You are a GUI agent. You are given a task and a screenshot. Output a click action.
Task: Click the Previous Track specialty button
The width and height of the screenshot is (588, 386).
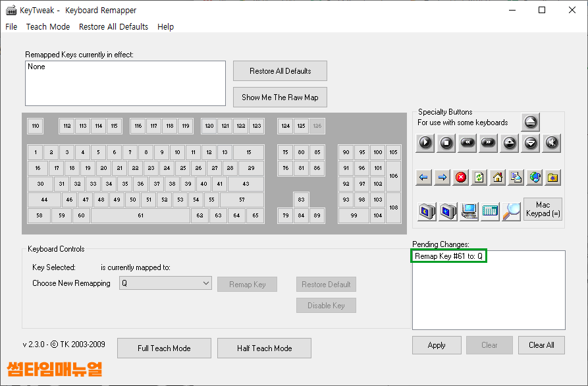pos(468,143)
